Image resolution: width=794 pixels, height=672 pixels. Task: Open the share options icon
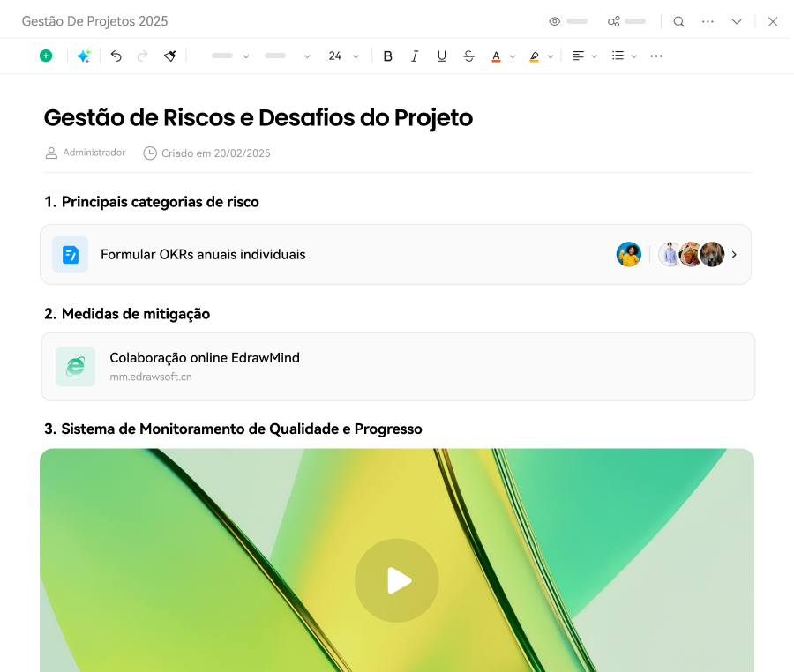pyautogui.click(x=614, y=21)
